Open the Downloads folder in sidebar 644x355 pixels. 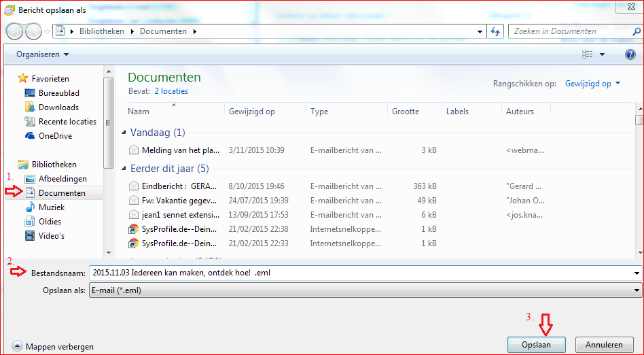58,107
